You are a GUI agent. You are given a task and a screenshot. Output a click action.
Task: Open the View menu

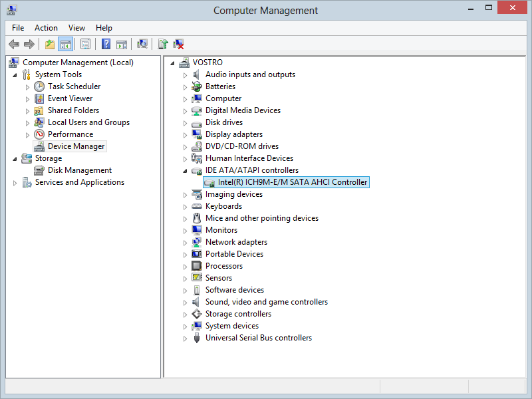coord(76,28)
